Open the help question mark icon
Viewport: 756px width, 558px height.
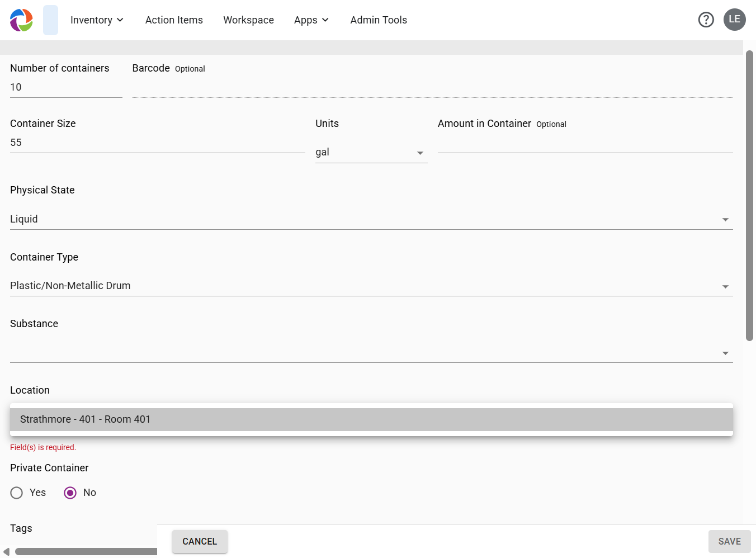click(x=706, y=20)
